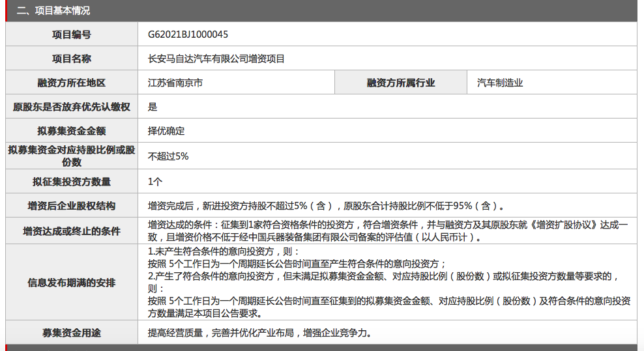Select the label 募集资金用途
The width and height of the screenshot is (644, 351).
72,333
